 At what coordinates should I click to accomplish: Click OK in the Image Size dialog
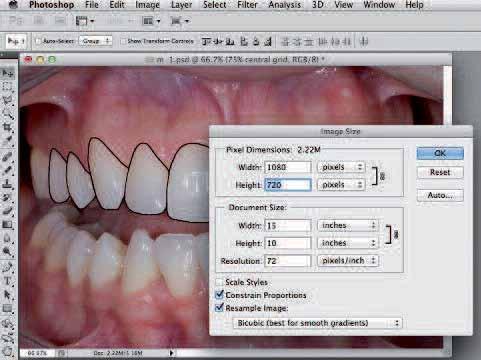click(440, 153)
